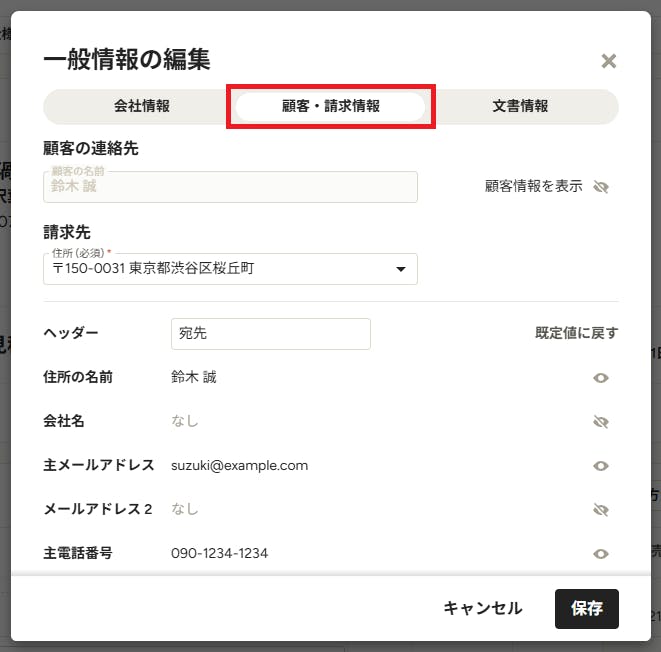The width and height of the screenshot is (661, 652).
Task: Toggle hidden-eye icon for 会社名 row
Action: [601, 421]
